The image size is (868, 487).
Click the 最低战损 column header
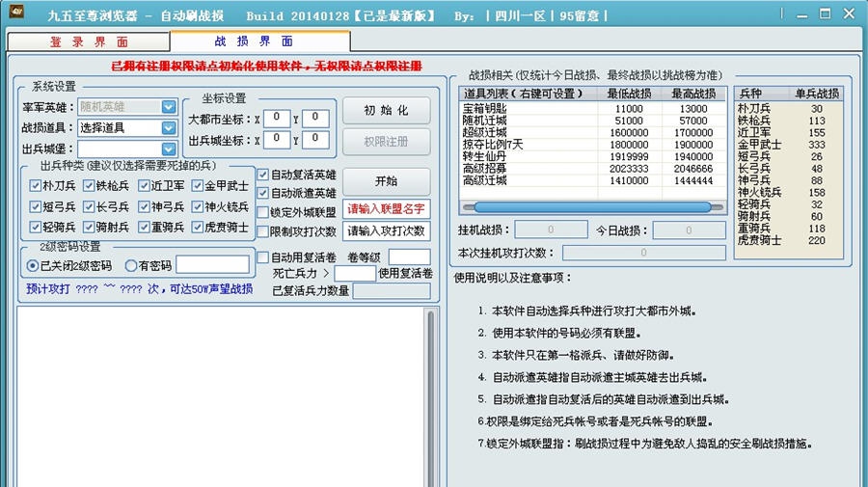coord(630,94)
